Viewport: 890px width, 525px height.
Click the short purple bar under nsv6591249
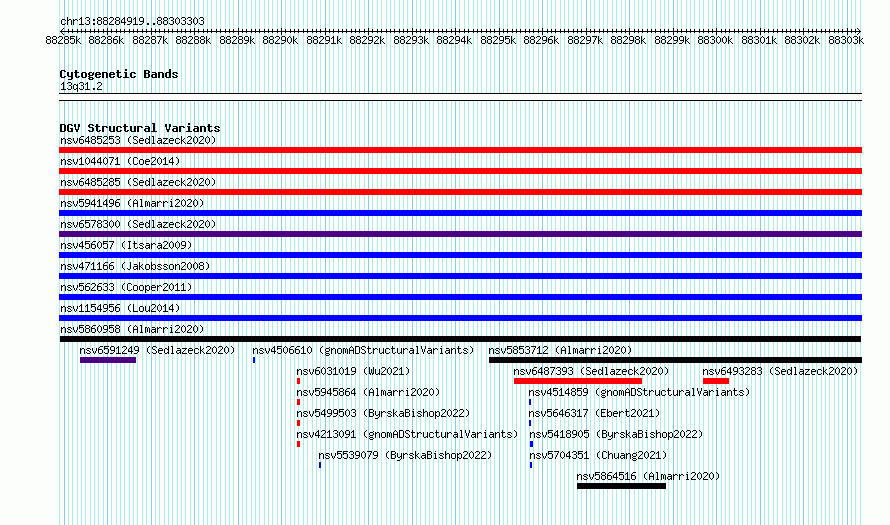pyautogui.click(x=108, y=360)
